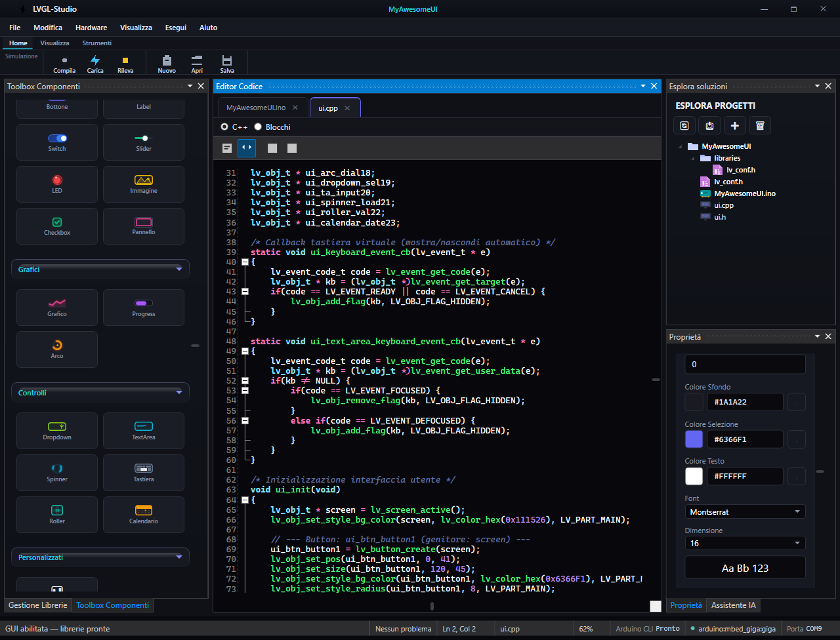Add a Tastiera keyboard component

[x=144, y=473]
